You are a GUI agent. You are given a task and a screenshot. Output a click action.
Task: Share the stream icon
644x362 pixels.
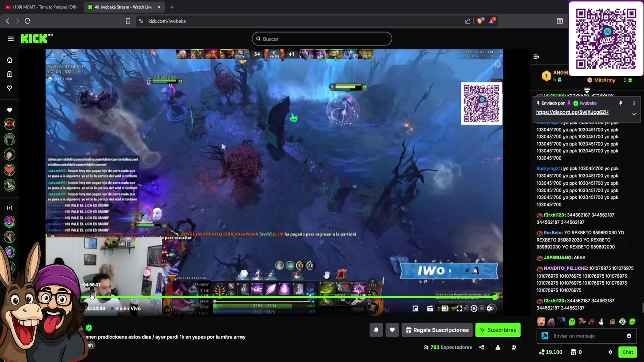481,347
